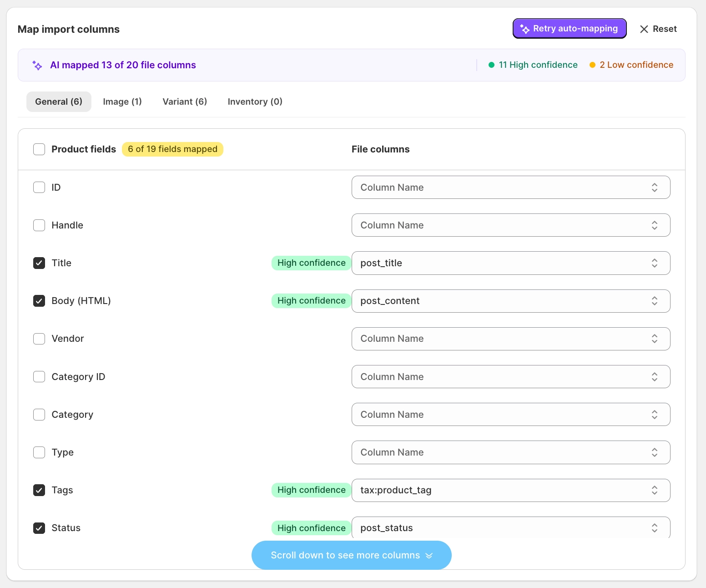Uncheck the Status field checkbox
Viewport: 706px width, 588px height.
pyautogui.click(x=39, y=528)
